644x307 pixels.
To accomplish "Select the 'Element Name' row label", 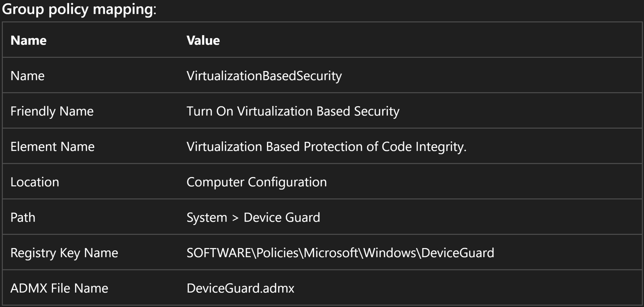I will 53,146.
